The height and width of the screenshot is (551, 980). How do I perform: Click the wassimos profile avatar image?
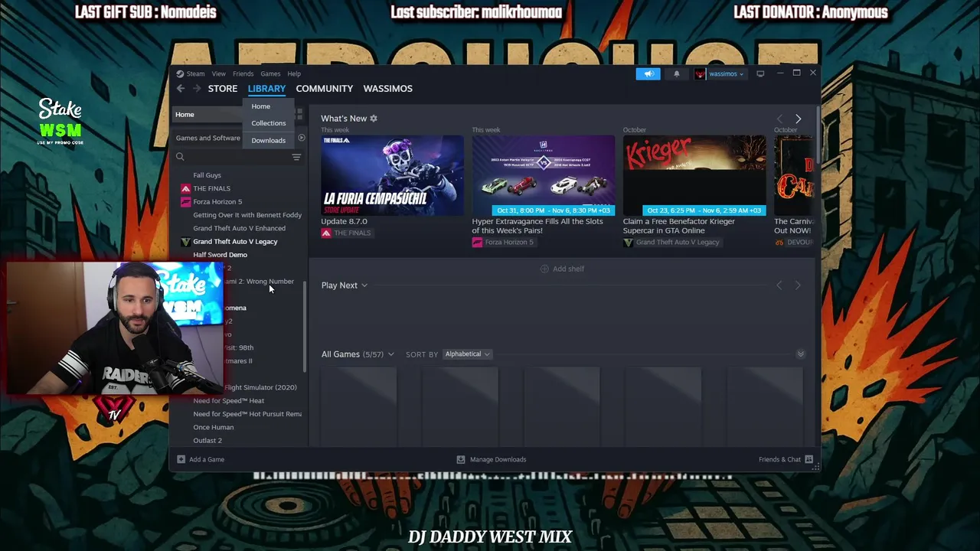700,73
